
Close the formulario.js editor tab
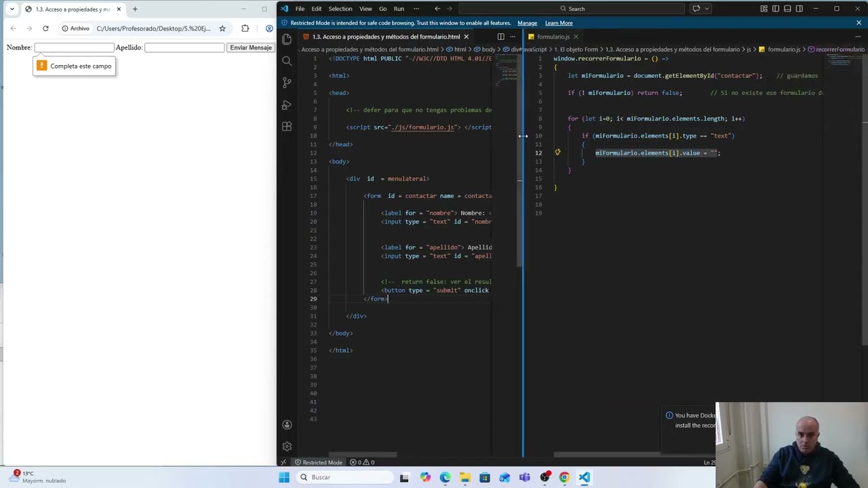point(576,37)
